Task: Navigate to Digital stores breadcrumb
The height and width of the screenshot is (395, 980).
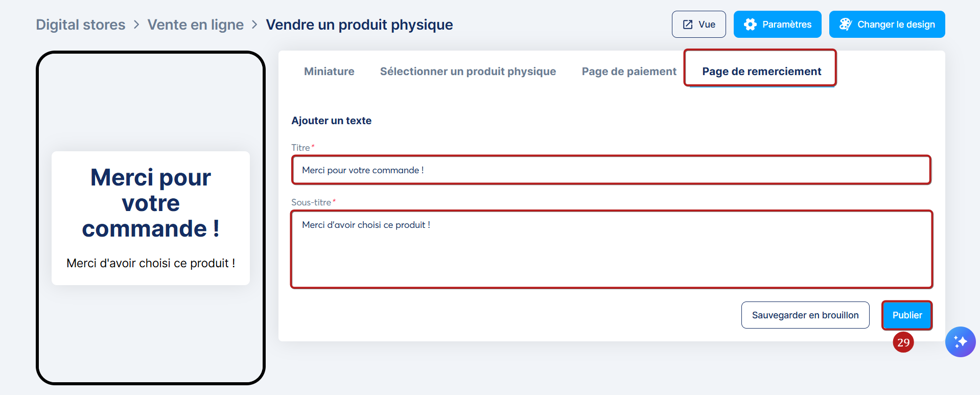Action: [x=80, y=25]
